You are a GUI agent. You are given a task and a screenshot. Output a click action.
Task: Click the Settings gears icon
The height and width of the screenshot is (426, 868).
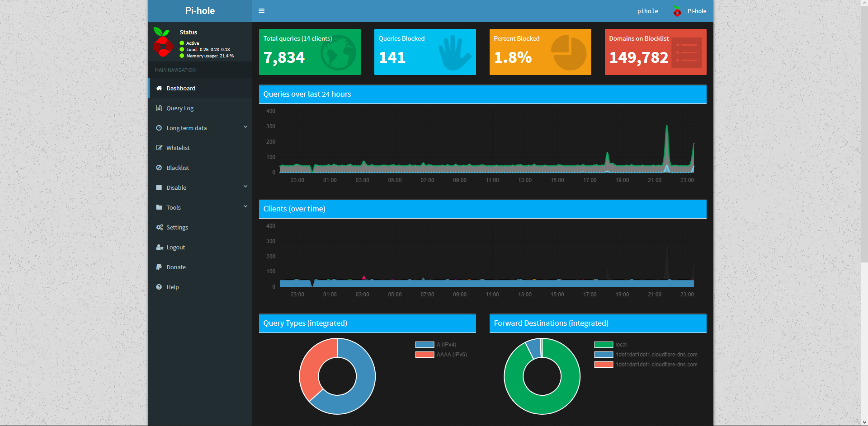coord(159,227)
